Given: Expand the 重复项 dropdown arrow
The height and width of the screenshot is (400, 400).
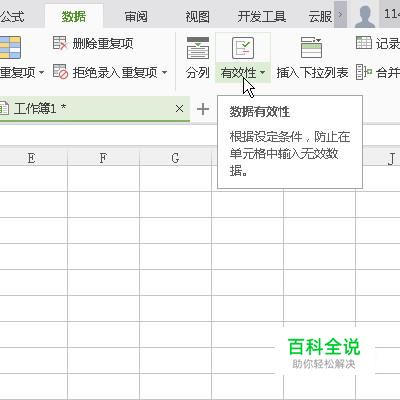Looking at the screenshot, I should (x=41, y=72).
